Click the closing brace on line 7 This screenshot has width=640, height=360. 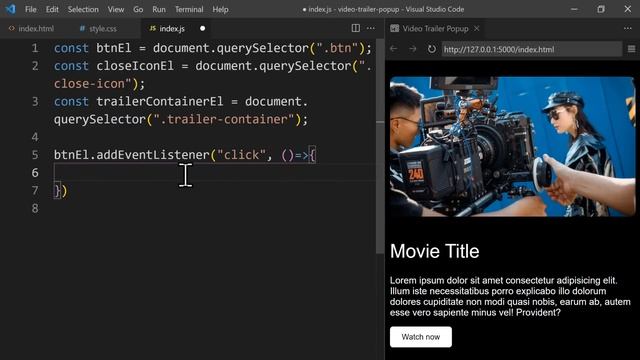point(58,191)
